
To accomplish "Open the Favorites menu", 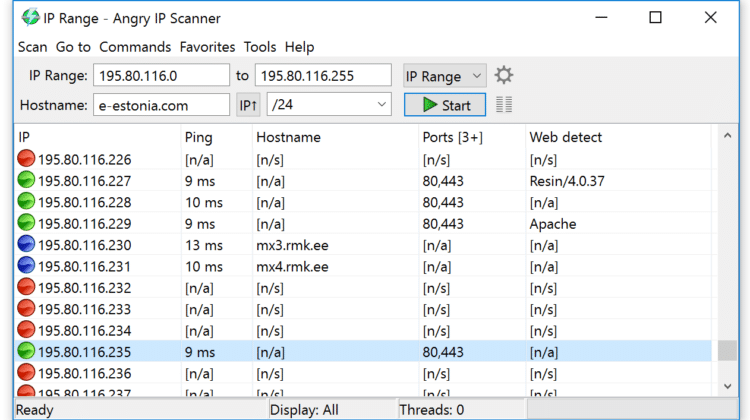I will [x=208, y=47].
